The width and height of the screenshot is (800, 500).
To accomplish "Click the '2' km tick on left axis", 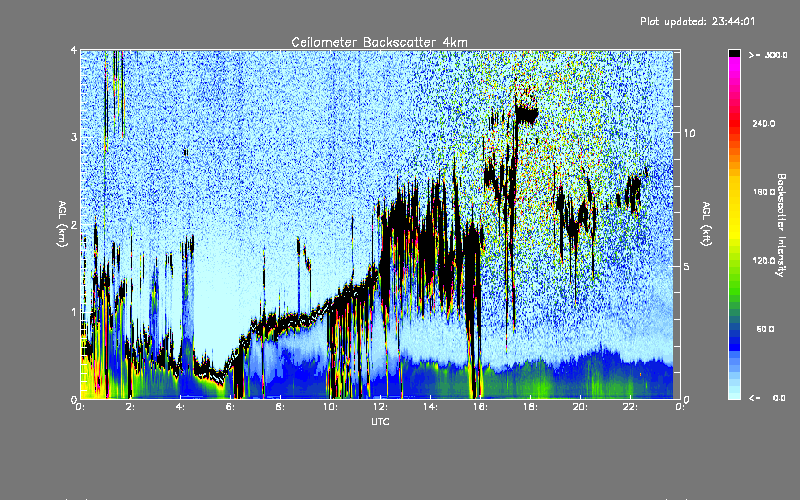I will point(74,224).
